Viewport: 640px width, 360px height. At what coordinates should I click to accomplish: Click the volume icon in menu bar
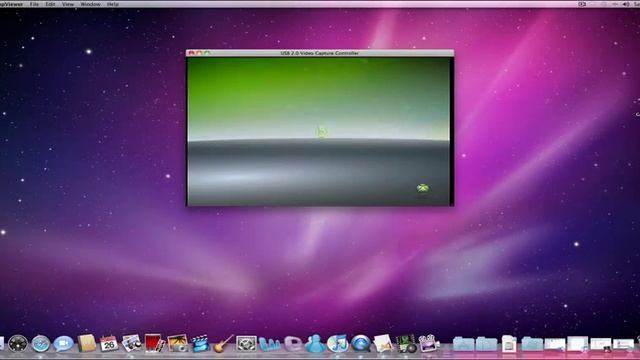[x=626, y=4]
